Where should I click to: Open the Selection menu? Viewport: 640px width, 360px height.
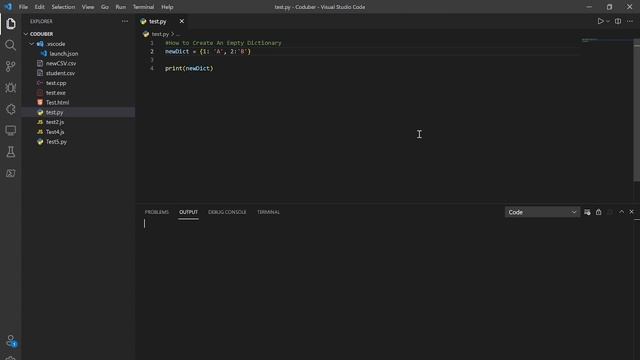[x=63, y=7]
